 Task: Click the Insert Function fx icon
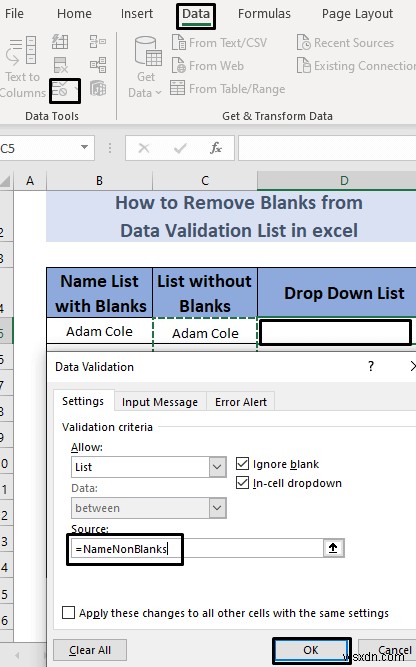click(x=216, y=148)
